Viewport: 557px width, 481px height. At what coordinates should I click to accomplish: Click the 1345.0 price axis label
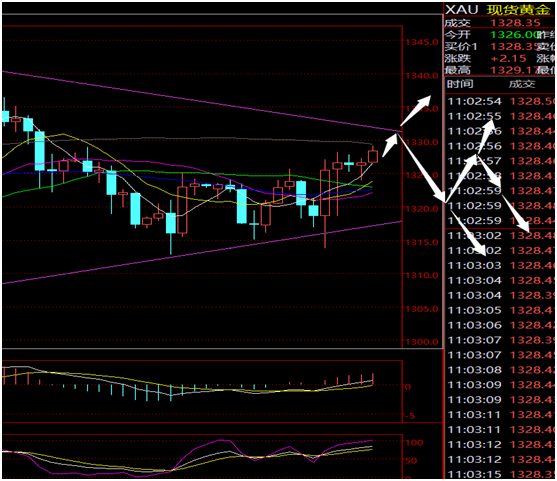pyautogui.click(x=422, y=42)
